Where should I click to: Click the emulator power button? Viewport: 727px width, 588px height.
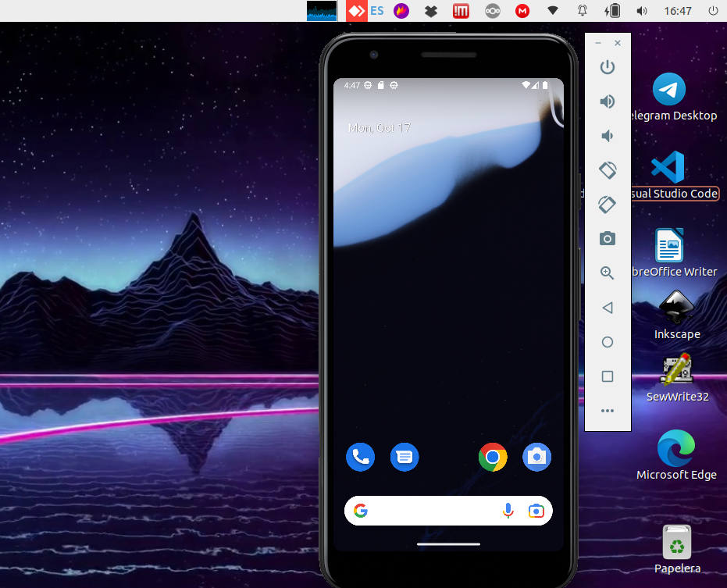[x=608, y=67]
